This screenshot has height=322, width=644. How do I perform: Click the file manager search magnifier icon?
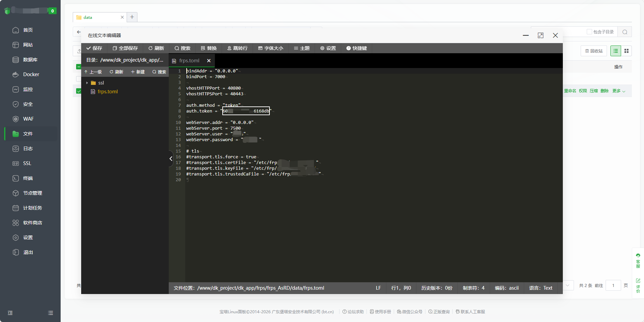coord(625,32)
